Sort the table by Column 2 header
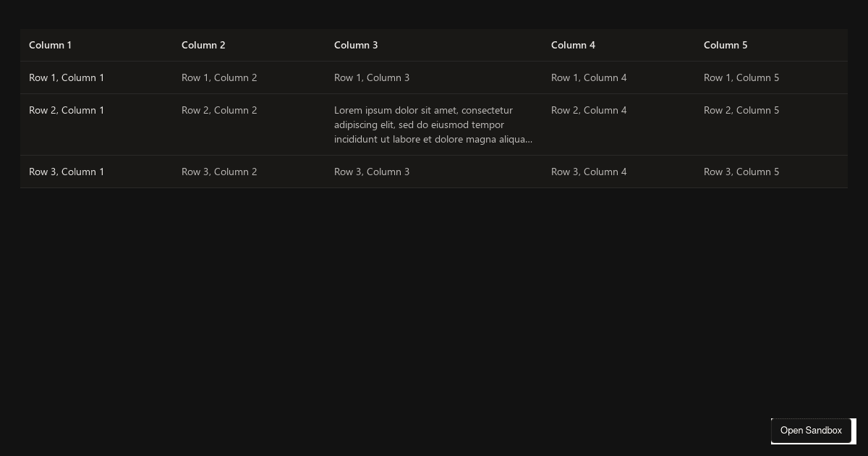 203,45
